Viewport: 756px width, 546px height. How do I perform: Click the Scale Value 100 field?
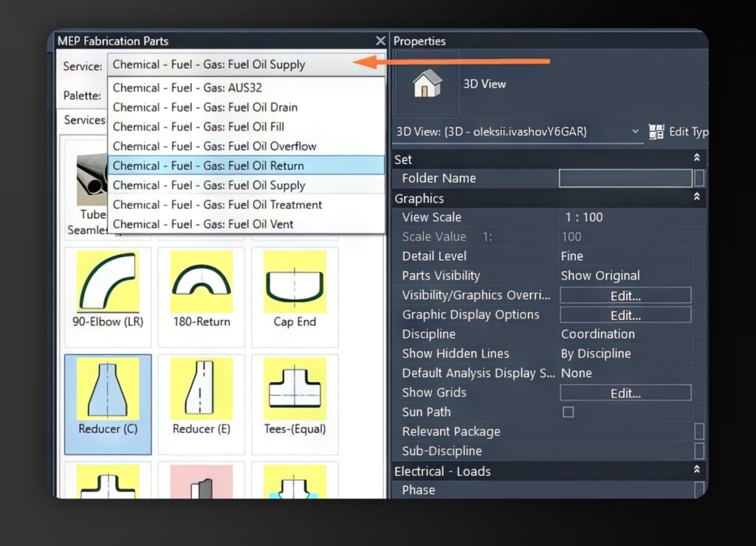pos(625,237)
